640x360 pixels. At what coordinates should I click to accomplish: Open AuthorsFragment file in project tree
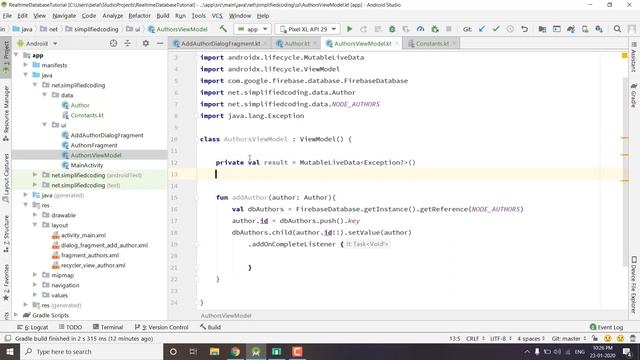(94, 145)
